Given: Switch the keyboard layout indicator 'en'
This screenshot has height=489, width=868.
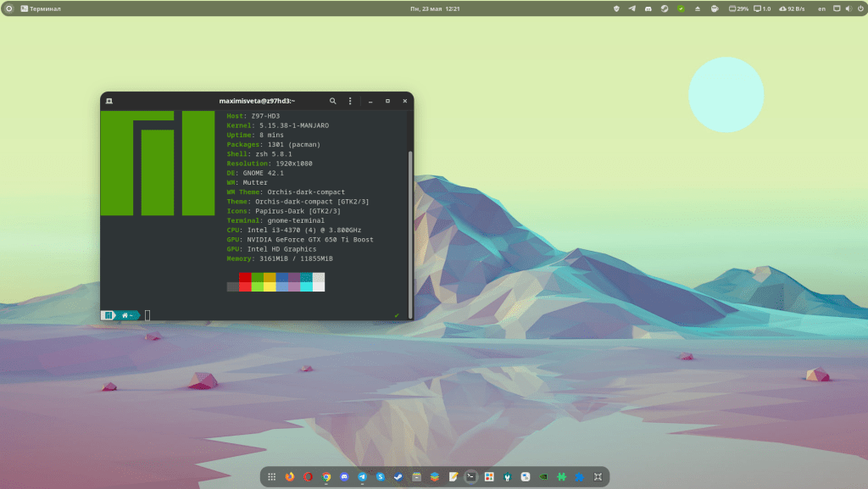Looking at the screenshot, I should (821, 8).
